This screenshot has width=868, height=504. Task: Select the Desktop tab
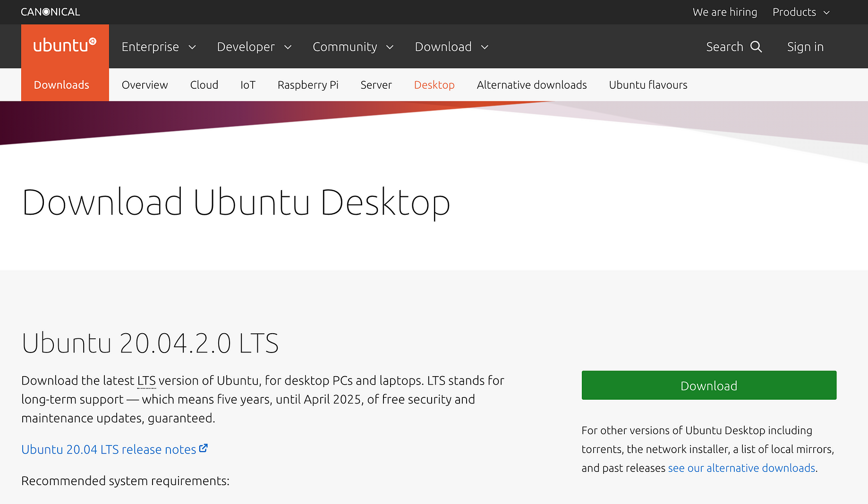(x=434, y=85)
